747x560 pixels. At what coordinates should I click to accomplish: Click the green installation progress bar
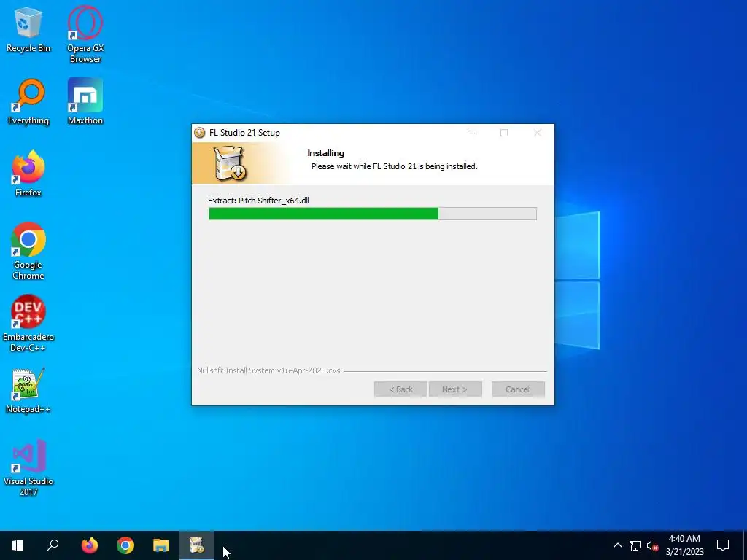pos(373,214)
